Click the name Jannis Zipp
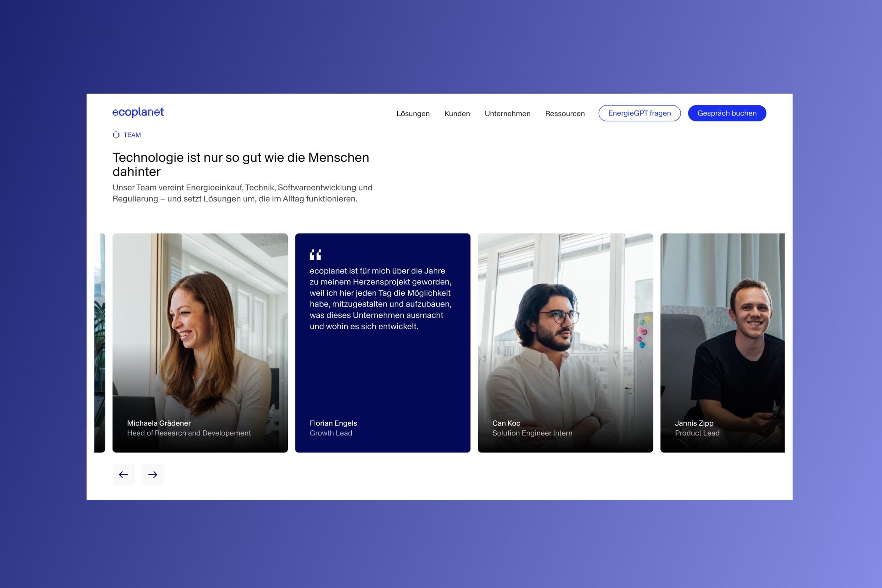The height and width of the screenshot is (588, 882). (694, 423)
